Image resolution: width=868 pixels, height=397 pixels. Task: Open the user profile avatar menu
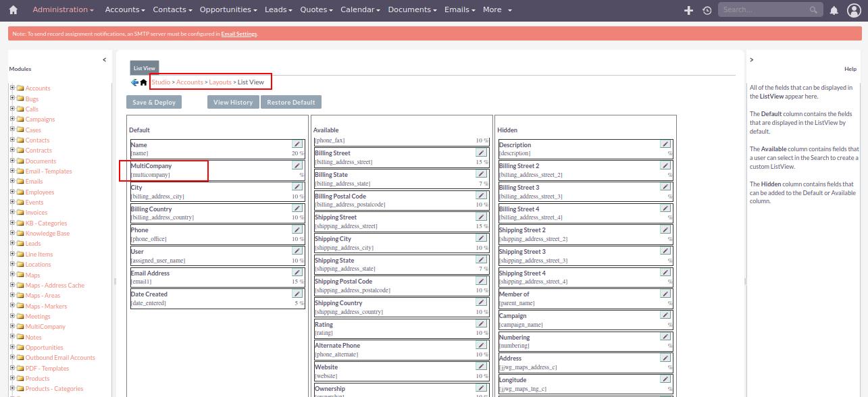(x=854, y=10)
